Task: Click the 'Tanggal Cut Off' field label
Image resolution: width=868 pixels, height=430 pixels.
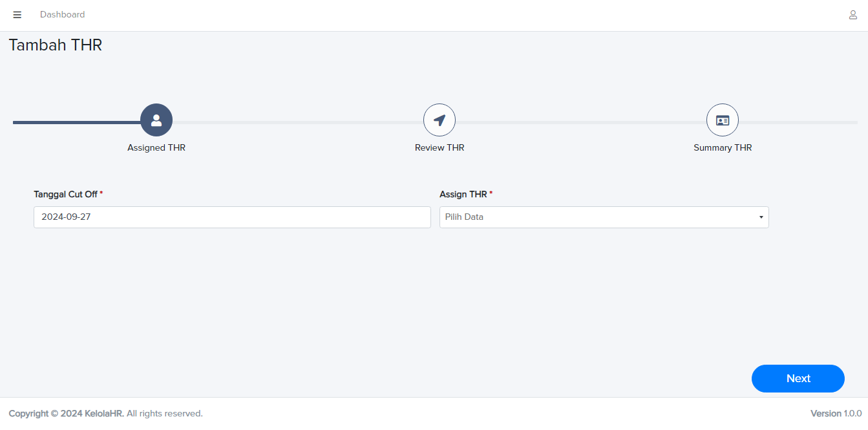Action: pyautogui.click(x=65, y=194)
